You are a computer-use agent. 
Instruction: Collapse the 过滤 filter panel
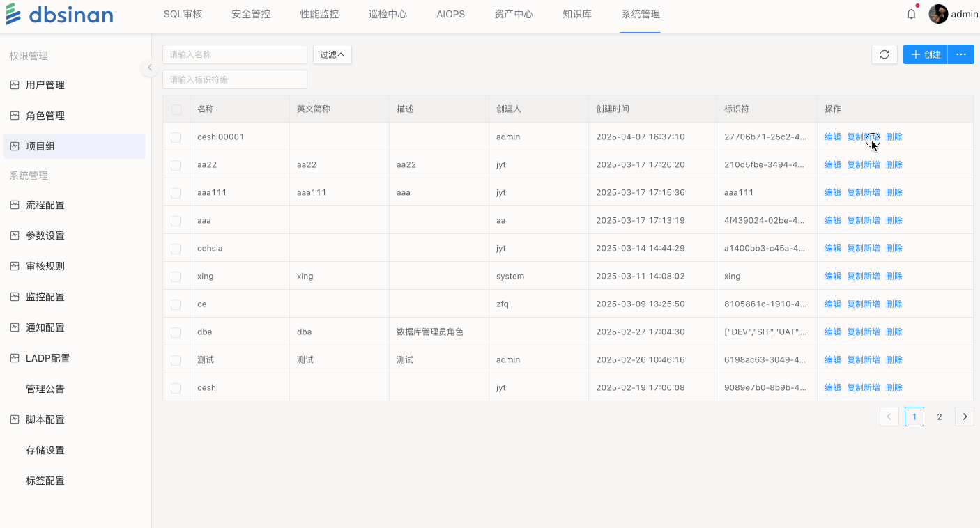point(332,54)
